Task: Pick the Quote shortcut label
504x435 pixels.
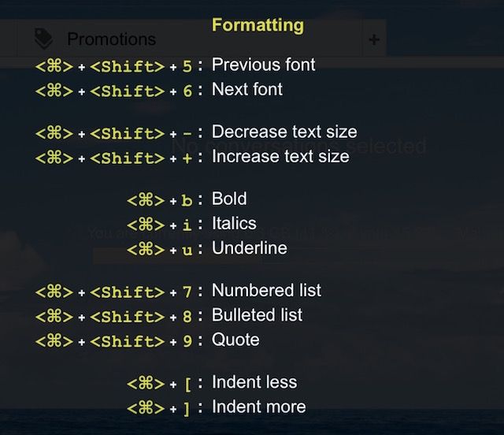Action: [235, 340]
